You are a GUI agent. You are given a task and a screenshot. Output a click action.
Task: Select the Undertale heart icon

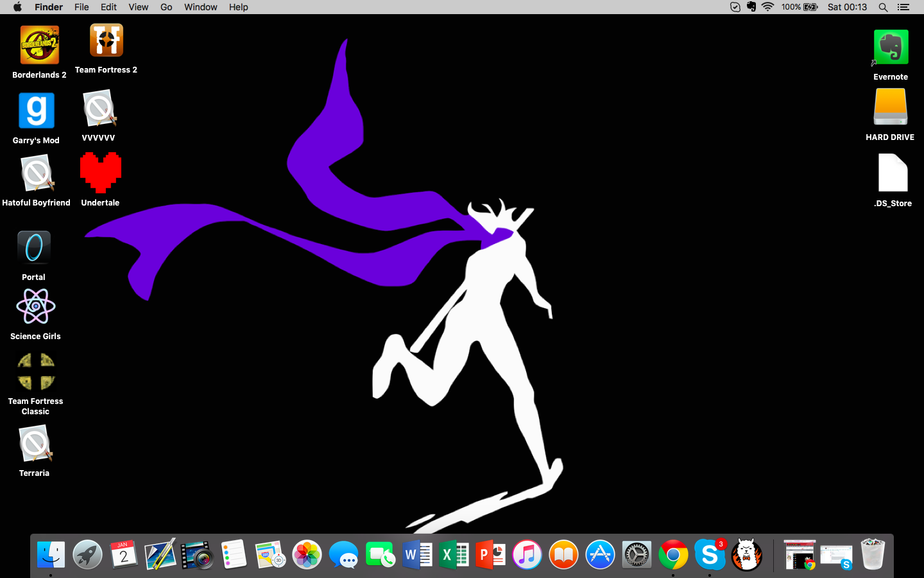101,173
